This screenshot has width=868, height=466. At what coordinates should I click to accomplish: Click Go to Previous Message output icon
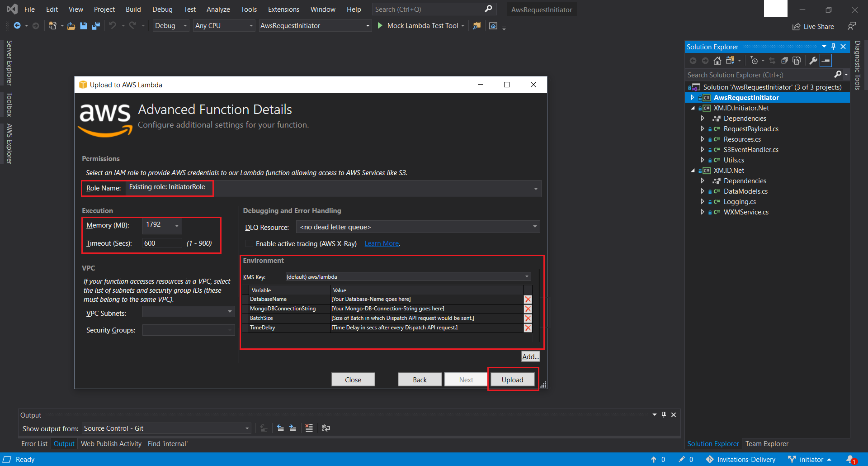pyautogui.click(x=281, y=428)
